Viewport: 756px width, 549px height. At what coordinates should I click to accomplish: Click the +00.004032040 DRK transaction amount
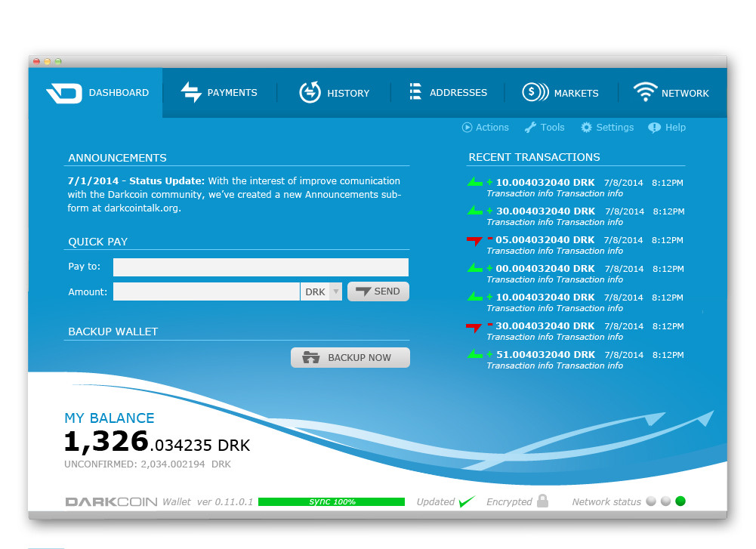tap(546, 268)
